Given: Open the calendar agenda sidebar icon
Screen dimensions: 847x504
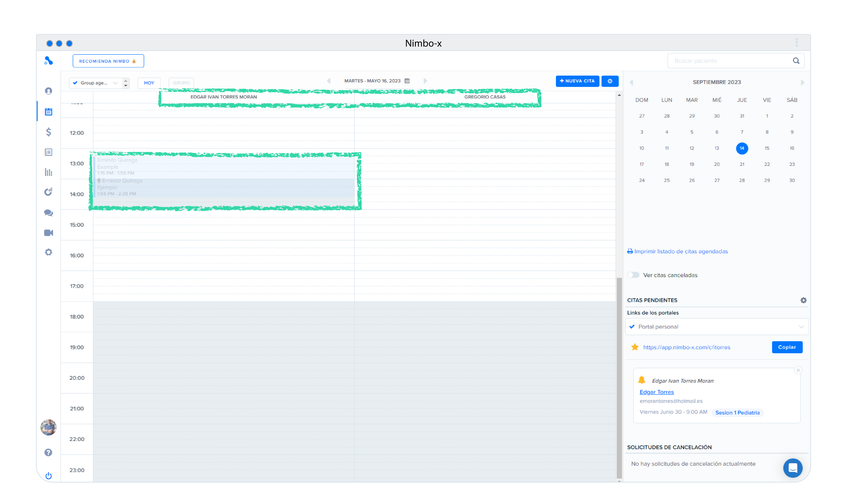Looking at the screenshot, I should pyautogui.click(x=49, y=111).
